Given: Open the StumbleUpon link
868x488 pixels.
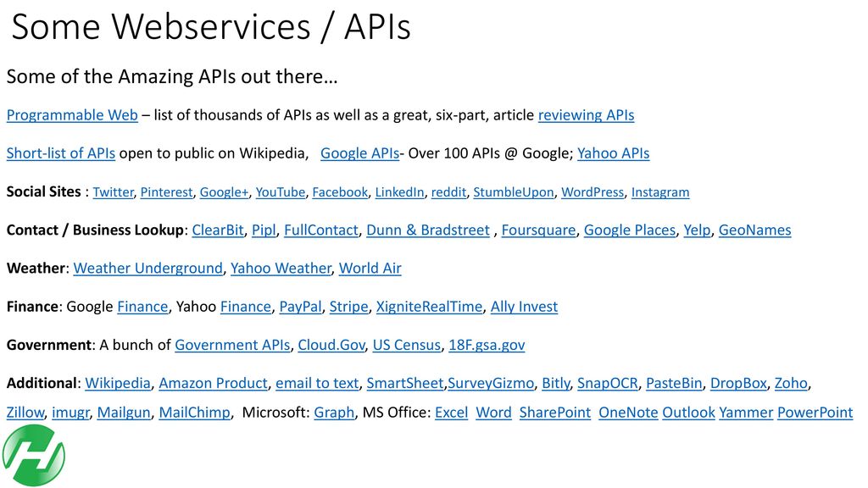Looking at the screenshot, I should [513, 192].
